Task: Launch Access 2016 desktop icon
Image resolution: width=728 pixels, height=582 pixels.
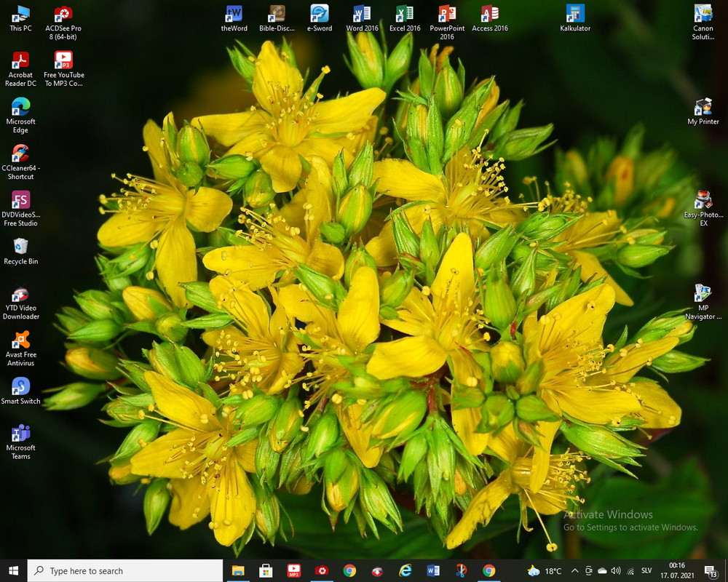Action: pyautogui.click(x=490, y=19)
